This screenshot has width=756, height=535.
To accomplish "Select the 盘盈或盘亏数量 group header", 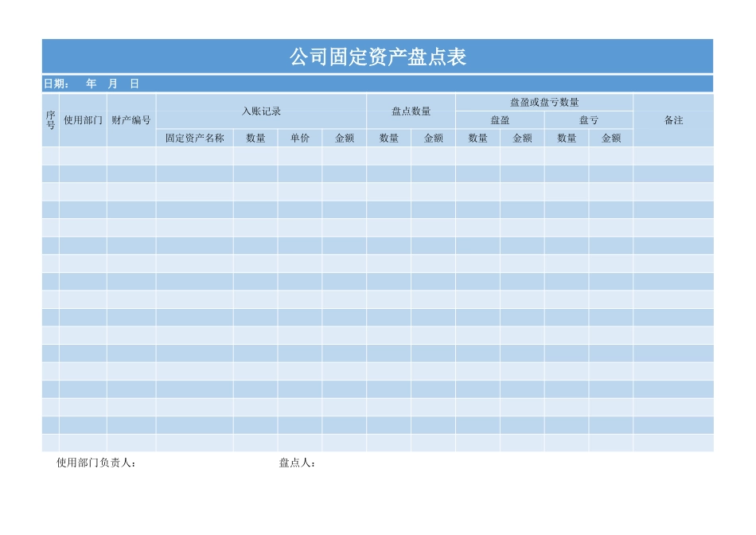I will click(544, 102).
